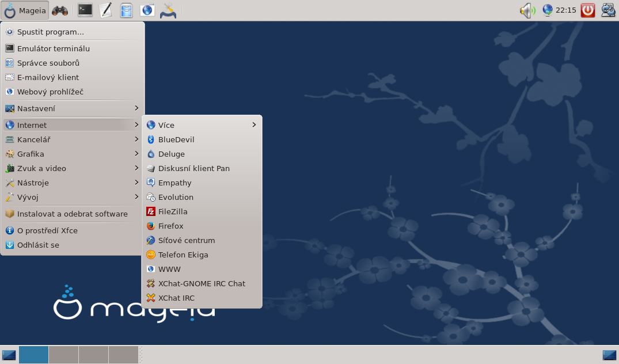
Task: Open the binoculars application finder in the panel
Action: point(60,10)
